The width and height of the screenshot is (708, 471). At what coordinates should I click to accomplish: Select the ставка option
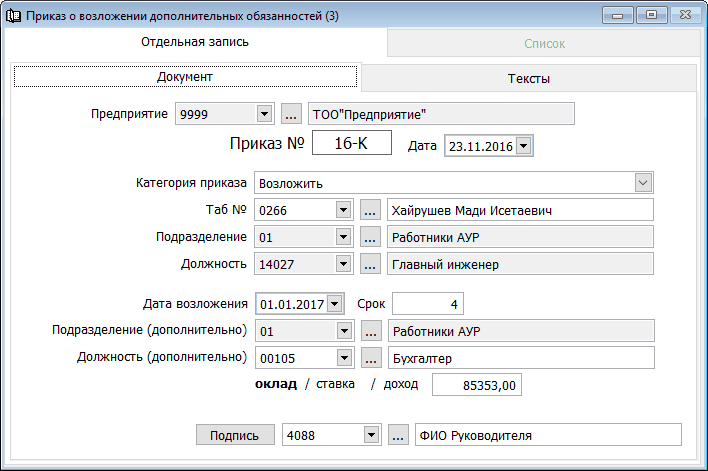coord(335,384)
